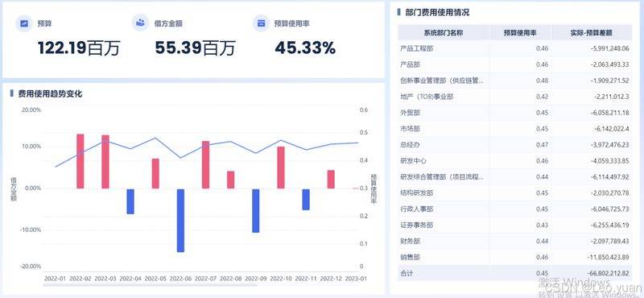Image resolution: width=644 pixels, height=298 pixels.
Task: Click the -2,211,012.3 difference value
Action: (612, 97)
